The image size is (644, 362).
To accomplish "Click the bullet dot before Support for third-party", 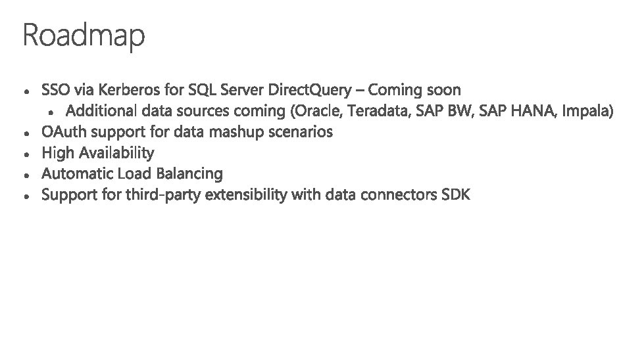I will (x=25, y=197).
